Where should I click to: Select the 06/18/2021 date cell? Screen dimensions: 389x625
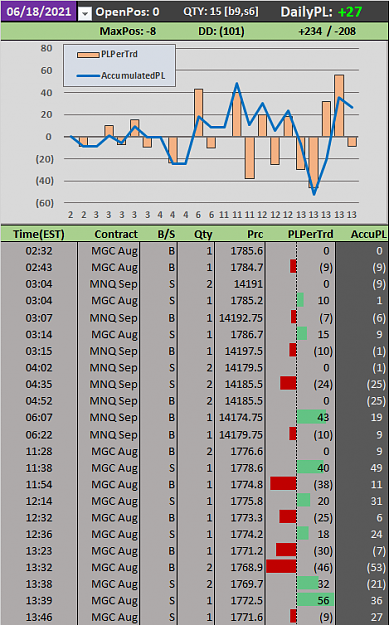coord(38,11)
